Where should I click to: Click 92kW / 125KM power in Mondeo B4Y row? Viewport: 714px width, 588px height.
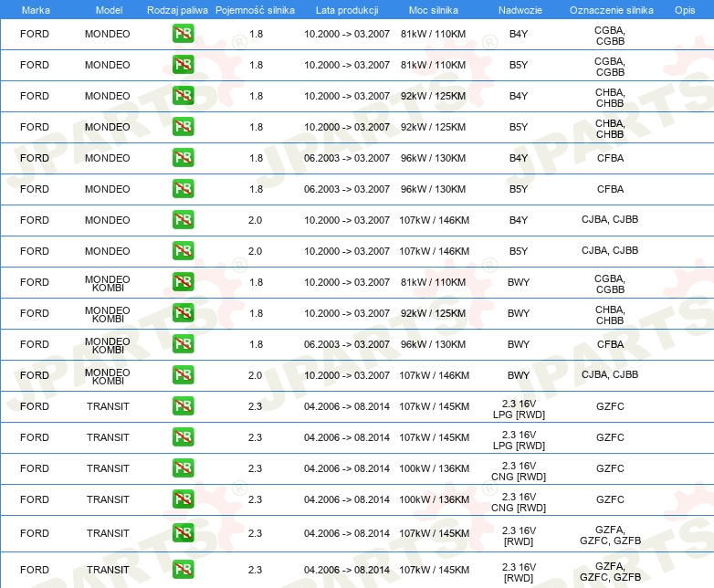pyautogui.click(x=433, y=96)
